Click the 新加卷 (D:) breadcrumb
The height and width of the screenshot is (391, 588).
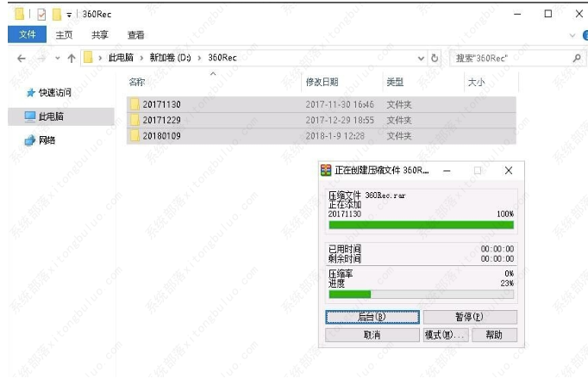coord(170,58)
